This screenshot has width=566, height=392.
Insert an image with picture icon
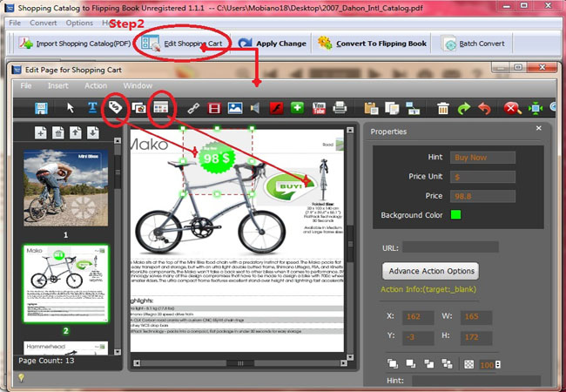coord(235,108)
